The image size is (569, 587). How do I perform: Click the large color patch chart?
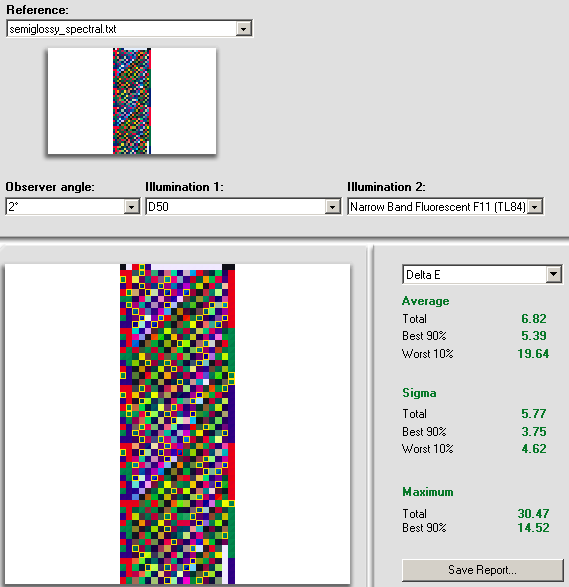point(177,424)
